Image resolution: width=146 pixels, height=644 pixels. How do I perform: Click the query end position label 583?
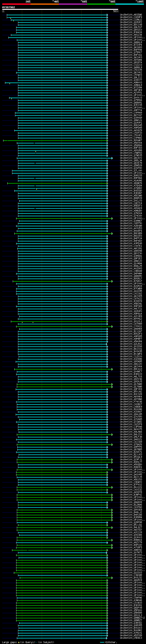click(x=115, y=11)
